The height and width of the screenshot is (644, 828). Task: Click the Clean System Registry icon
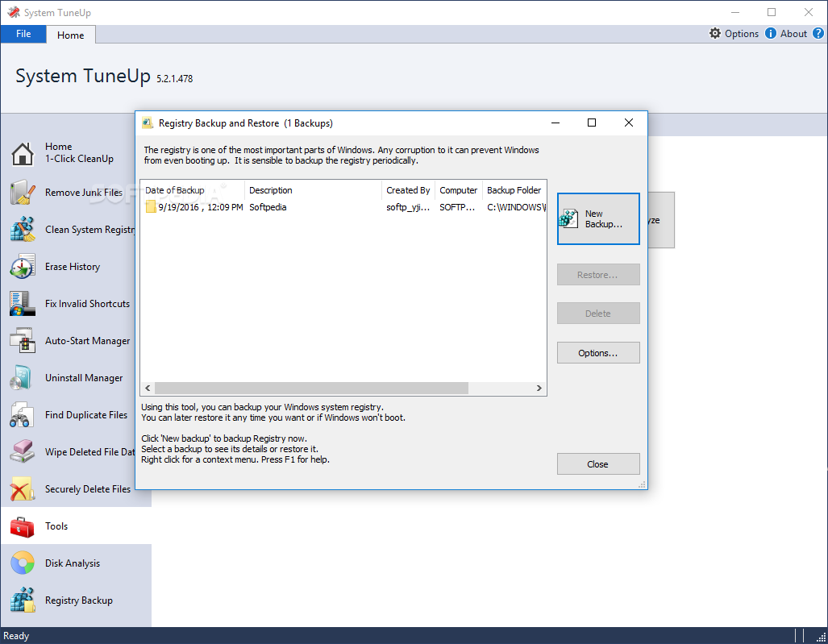pos(23,229)
